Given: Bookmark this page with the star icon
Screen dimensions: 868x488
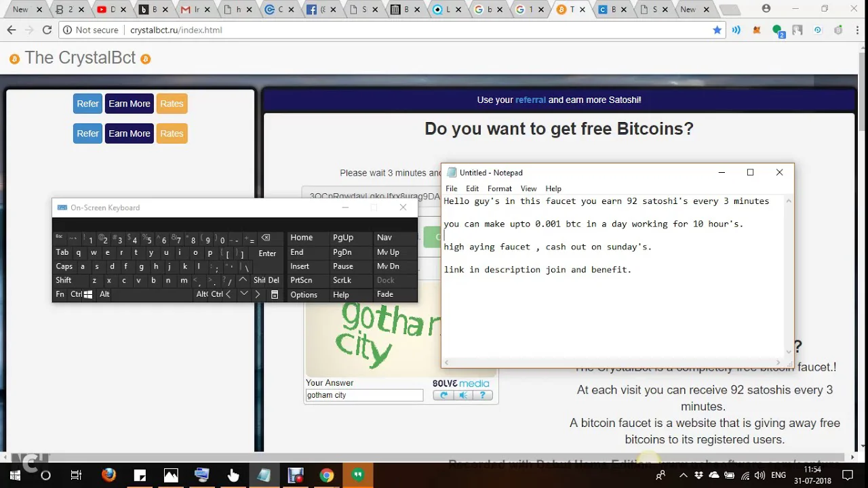Looking at the screenshot, I should pos(717,30).
